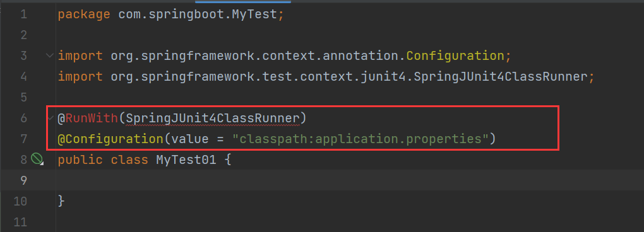Click the gutter icon beside line 8
The width and height of the screenshot is (644, 232).
pos(37,159)
